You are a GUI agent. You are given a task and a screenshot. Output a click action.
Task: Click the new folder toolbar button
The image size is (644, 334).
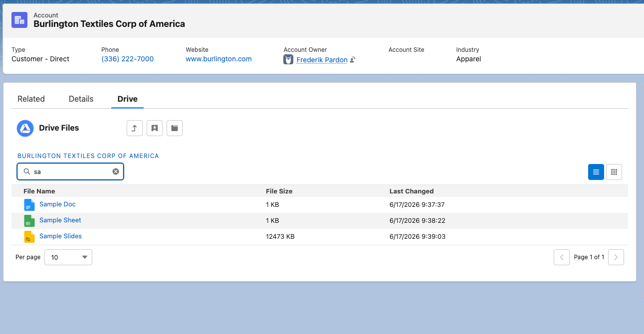(175, 128)
